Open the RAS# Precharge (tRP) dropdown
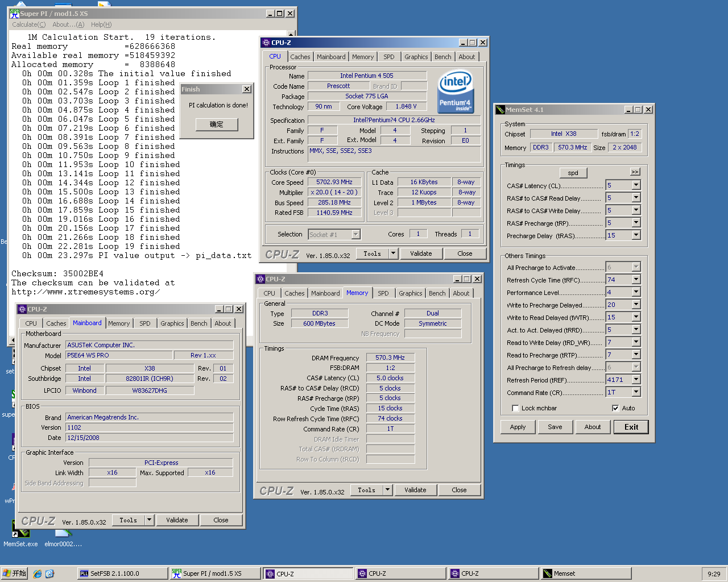 [x=636, y=223]
